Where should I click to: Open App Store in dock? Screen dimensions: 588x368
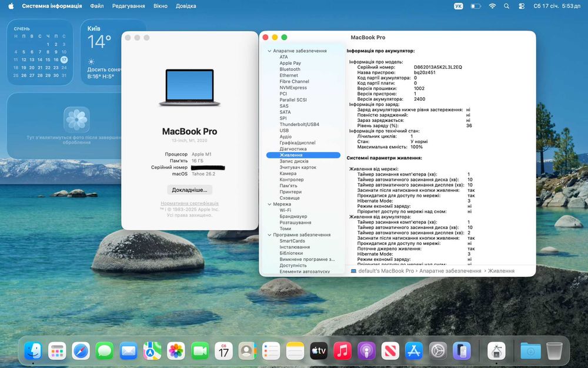(x=414, y=351)
